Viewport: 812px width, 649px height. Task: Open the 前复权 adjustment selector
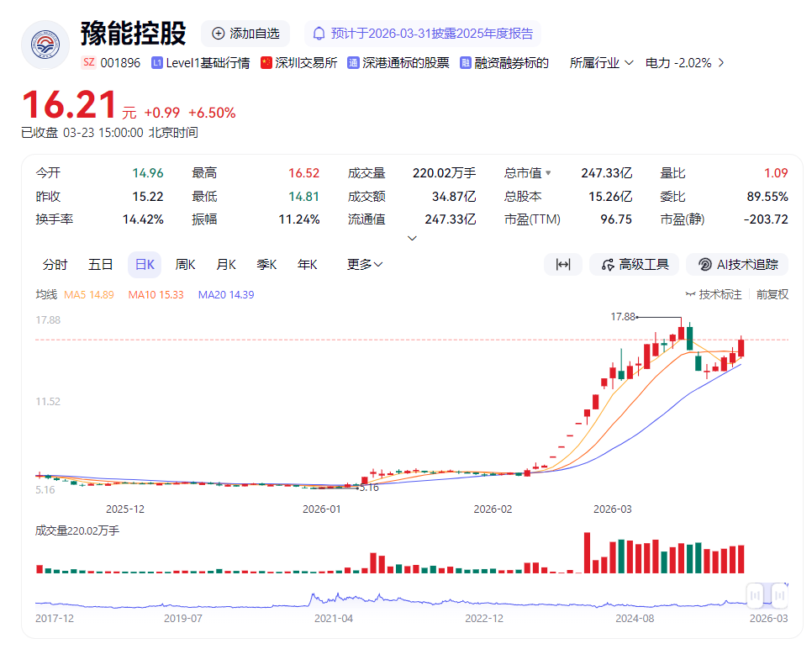click(x=772, y=295)
